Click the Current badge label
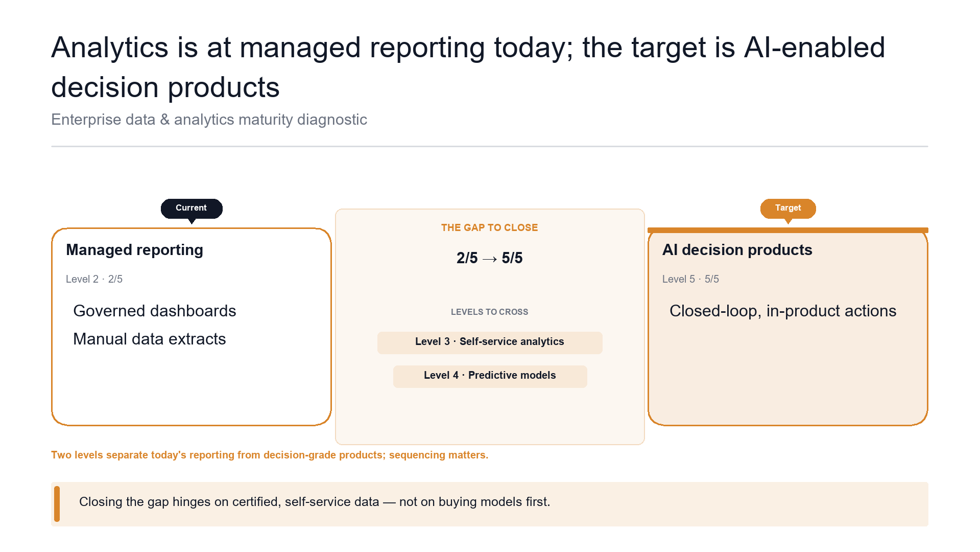The height and width of the screenshot is (552, 980). (192, 208)
